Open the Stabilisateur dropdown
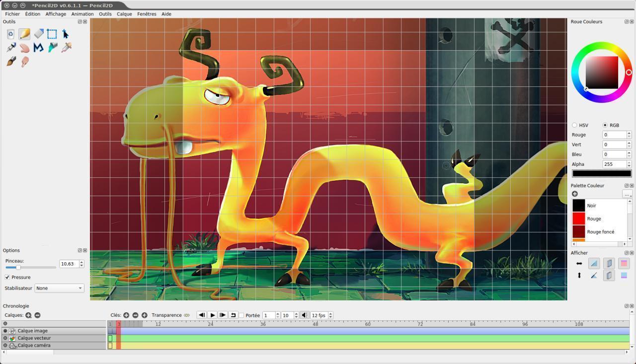The height and width of the screenshot is (364, 636). coord(59,288)
